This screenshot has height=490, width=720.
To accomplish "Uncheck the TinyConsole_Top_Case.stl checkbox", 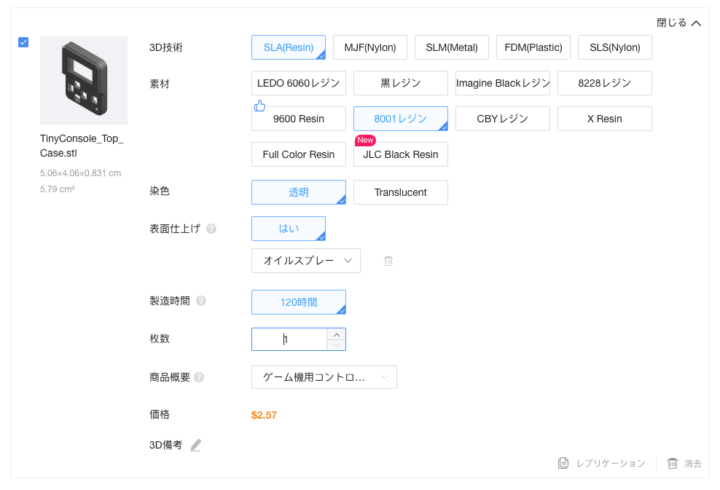I will click(x=24, y=43).
